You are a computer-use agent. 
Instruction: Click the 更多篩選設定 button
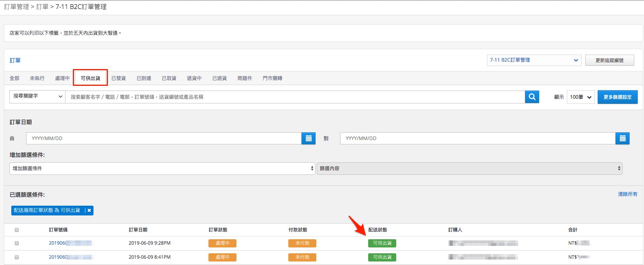(x=618, y=97)
